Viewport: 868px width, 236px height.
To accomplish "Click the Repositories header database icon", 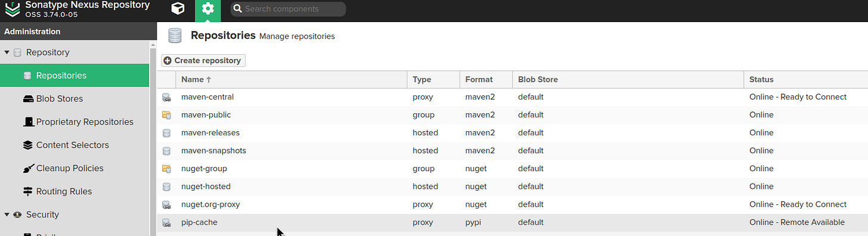I will 175,36.
